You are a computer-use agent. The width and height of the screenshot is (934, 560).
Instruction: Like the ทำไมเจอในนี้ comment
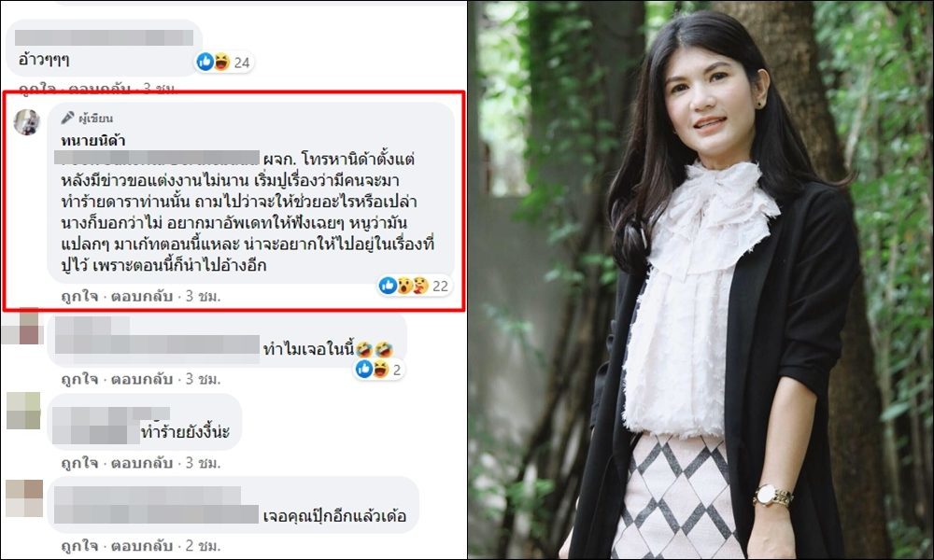pyautogui.click(x=79, y=379)
